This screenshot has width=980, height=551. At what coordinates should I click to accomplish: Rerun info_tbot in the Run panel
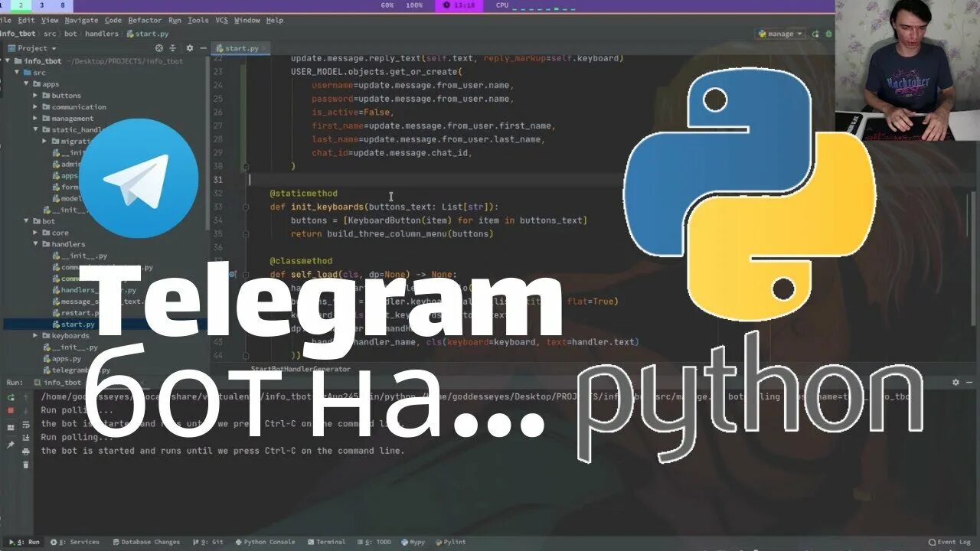coord(11,397)
